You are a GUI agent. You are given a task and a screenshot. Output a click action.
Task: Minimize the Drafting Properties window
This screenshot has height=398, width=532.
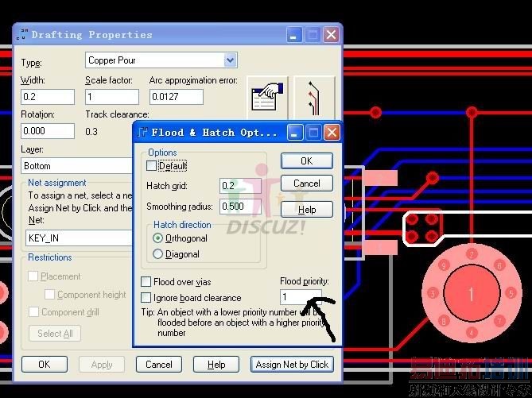pos(293,35)
